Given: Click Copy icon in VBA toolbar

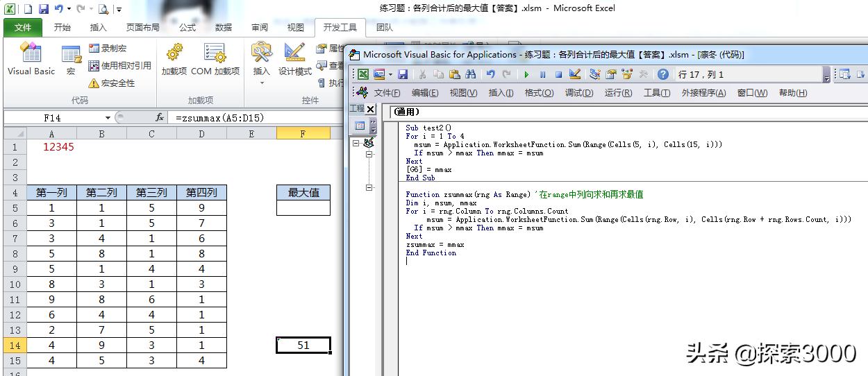Looking at the screenshot, I should (x=438, y=74).
